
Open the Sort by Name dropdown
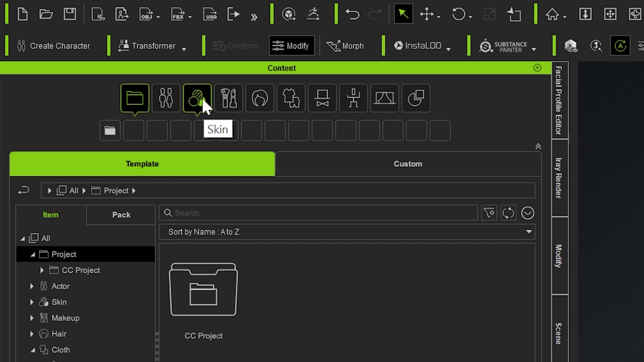(x=347, y=232)
